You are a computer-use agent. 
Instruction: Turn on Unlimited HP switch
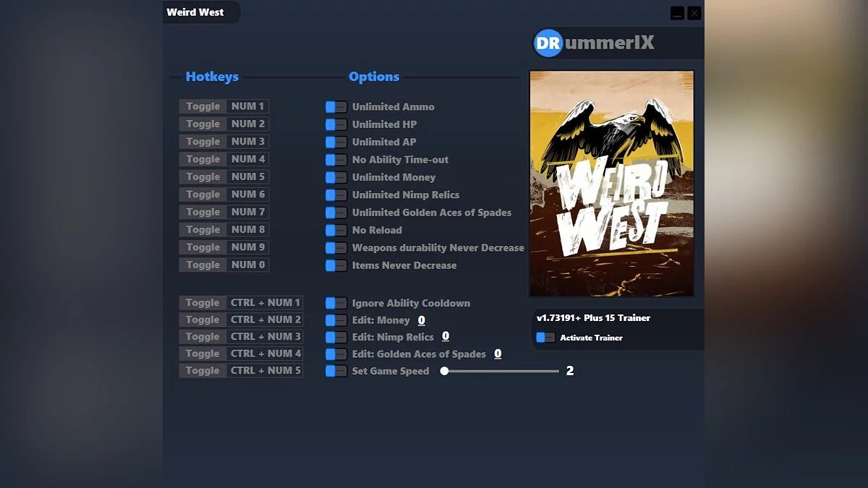(x=336, y=124)
